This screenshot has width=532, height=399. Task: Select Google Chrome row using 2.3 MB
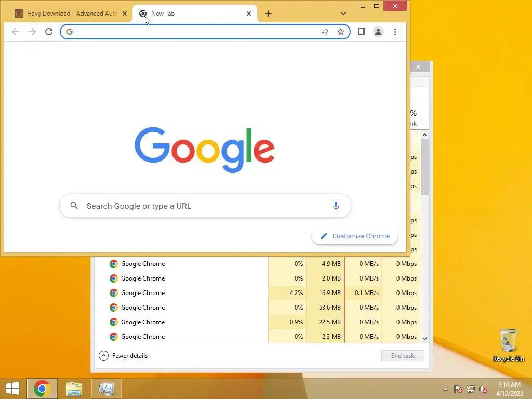pos(257,337)
